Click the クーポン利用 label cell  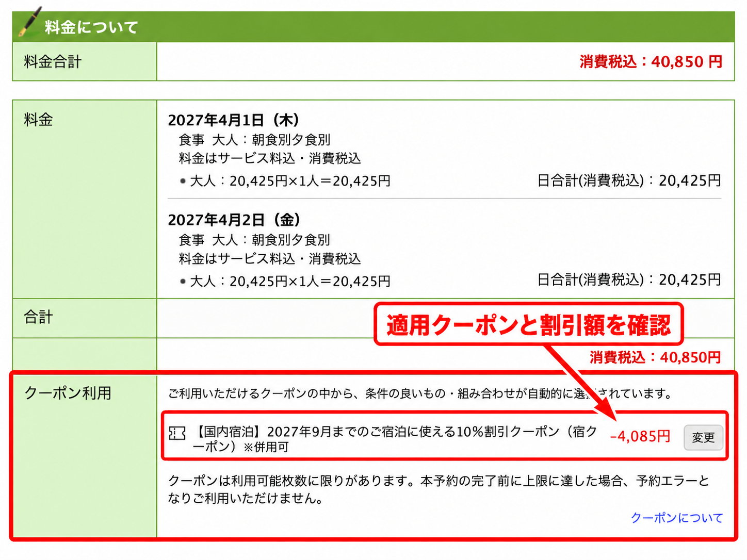pos(85,456)
